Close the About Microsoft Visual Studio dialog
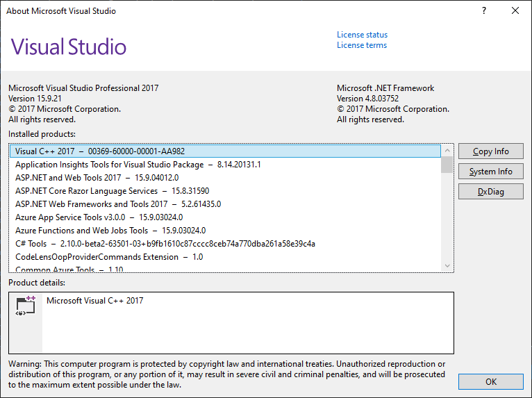The width and height of the screenshot is (532, 398). (x=515, y=11)
